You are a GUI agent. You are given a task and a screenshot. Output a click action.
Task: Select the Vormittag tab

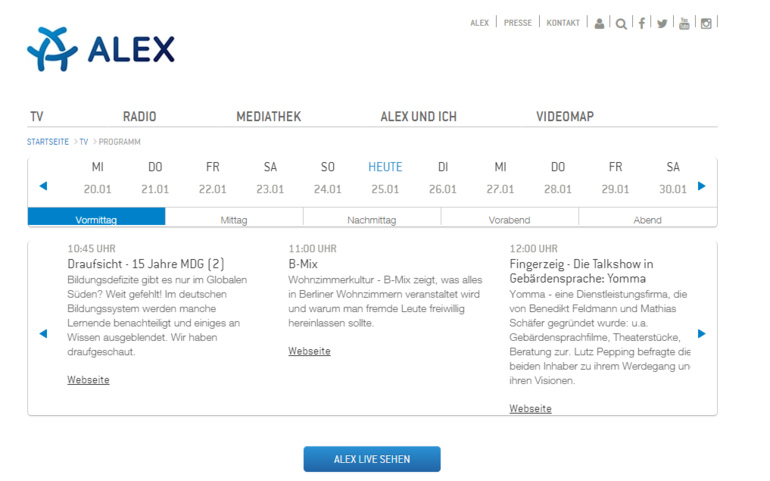click(96, 217)
